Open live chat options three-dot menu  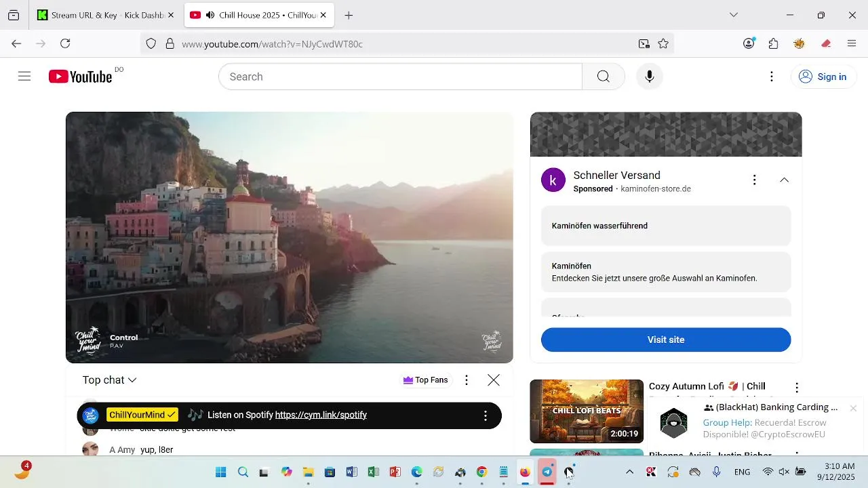click(466, 380)
